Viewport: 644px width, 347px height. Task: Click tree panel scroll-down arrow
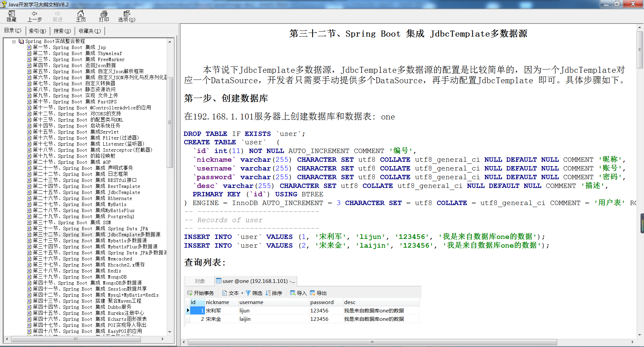click(170, 332)
